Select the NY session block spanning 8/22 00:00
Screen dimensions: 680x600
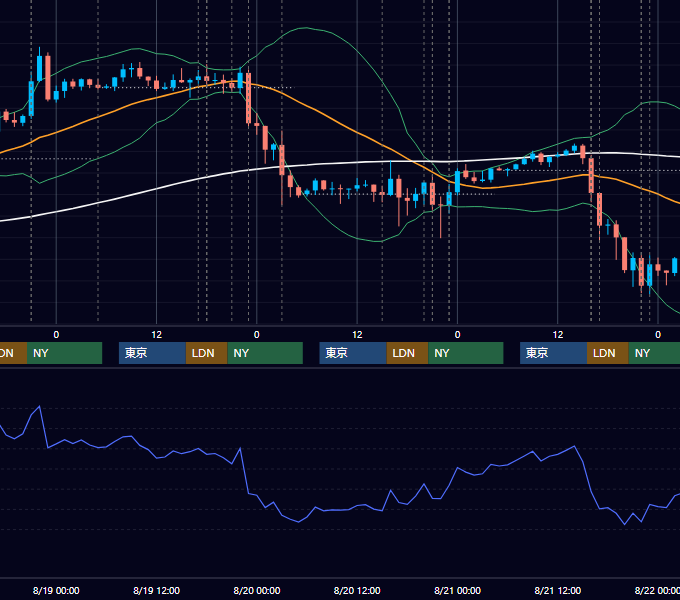coord(654,353)
